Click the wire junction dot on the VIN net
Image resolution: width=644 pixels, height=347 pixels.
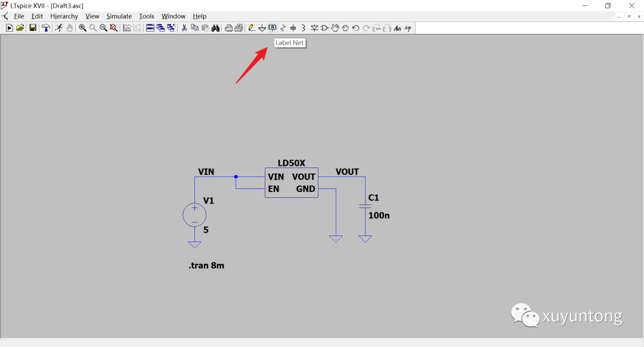click(236, 176)
